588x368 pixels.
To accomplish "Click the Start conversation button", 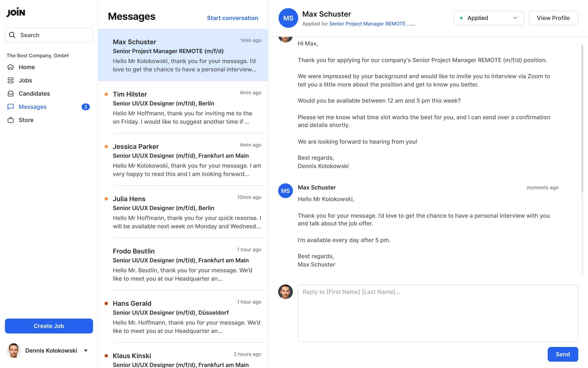I will click(232, 18).
